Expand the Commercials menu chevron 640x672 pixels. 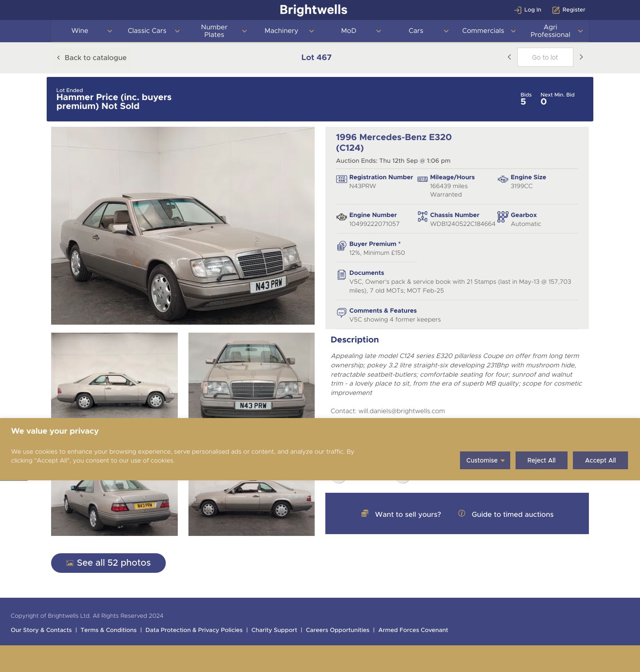tap(513, 31)
